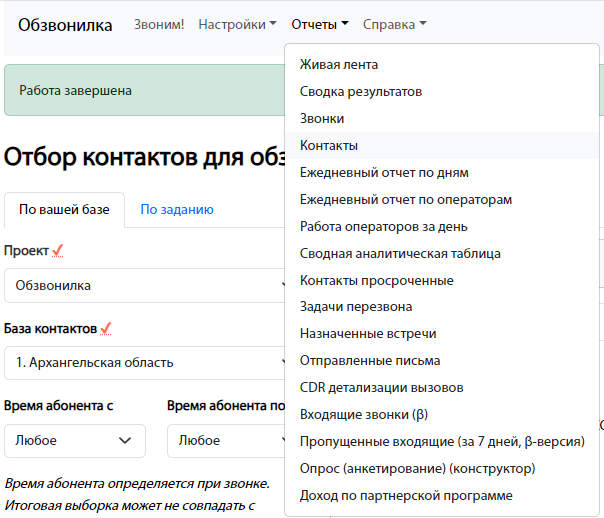Select Задачи перезвона menu entry
The image size is (604, 518).
coord(356,307)
